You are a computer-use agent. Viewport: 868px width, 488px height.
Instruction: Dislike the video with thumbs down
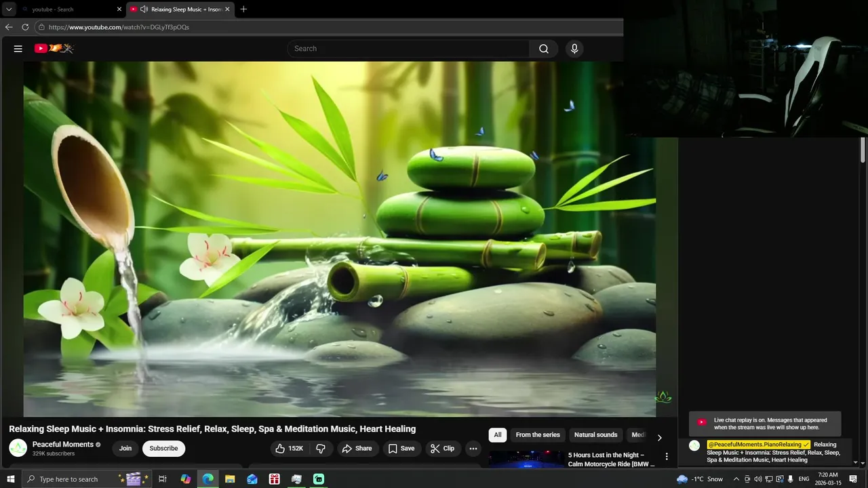[x=321, y=449]
